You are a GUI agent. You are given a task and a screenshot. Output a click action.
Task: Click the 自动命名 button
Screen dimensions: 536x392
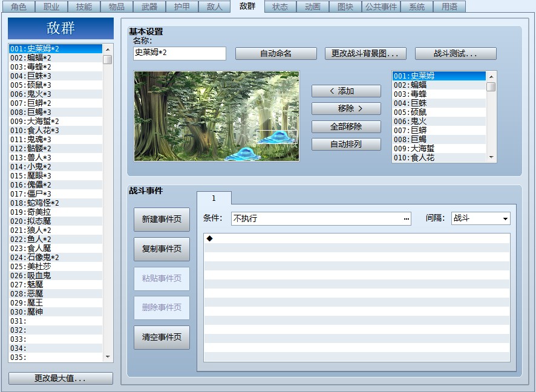click(x=276, y=53)
